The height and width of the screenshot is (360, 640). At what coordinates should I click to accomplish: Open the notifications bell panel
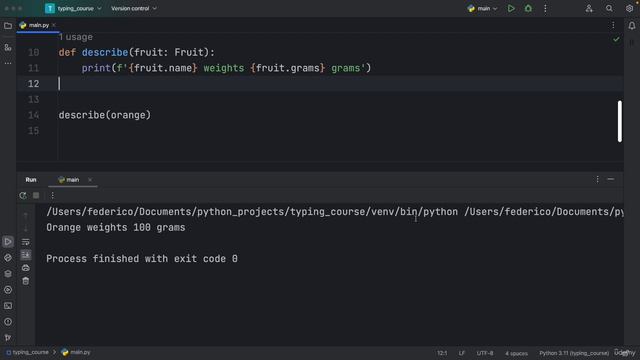click(x=631, y=26)
